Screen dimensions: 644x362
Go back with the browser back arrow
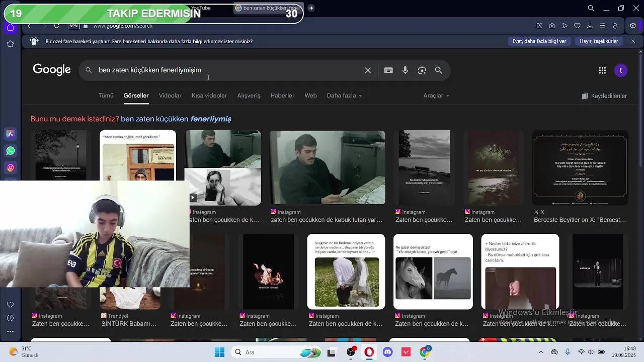(29, 26)
